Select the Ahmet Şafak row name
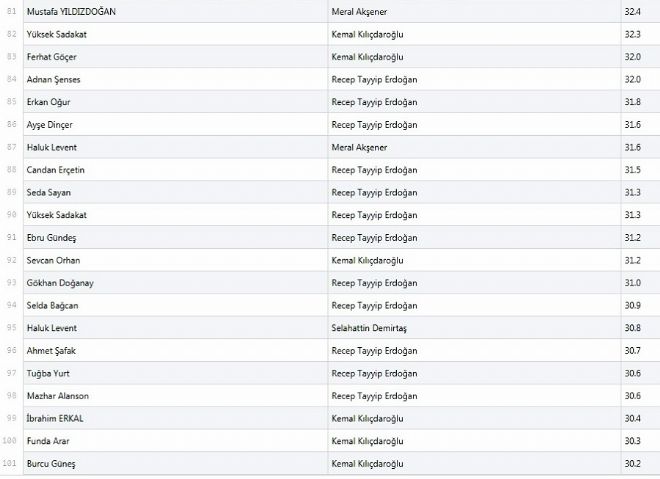660x479 pixels. (x=51, y=351)
